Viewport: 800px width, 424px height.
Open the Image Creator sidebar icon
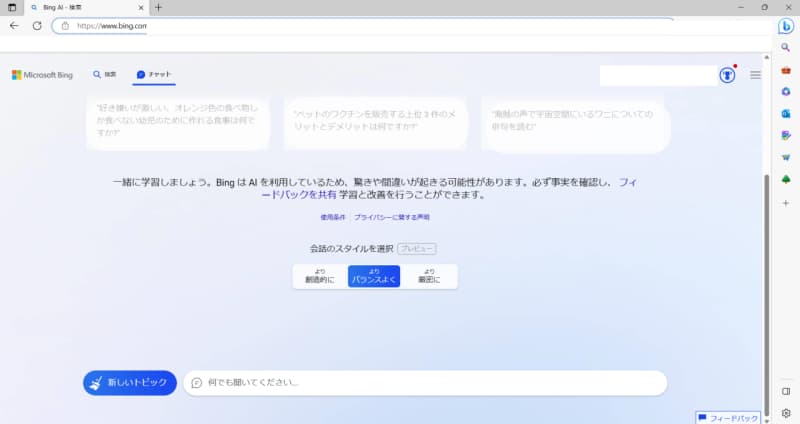point(786,135)
